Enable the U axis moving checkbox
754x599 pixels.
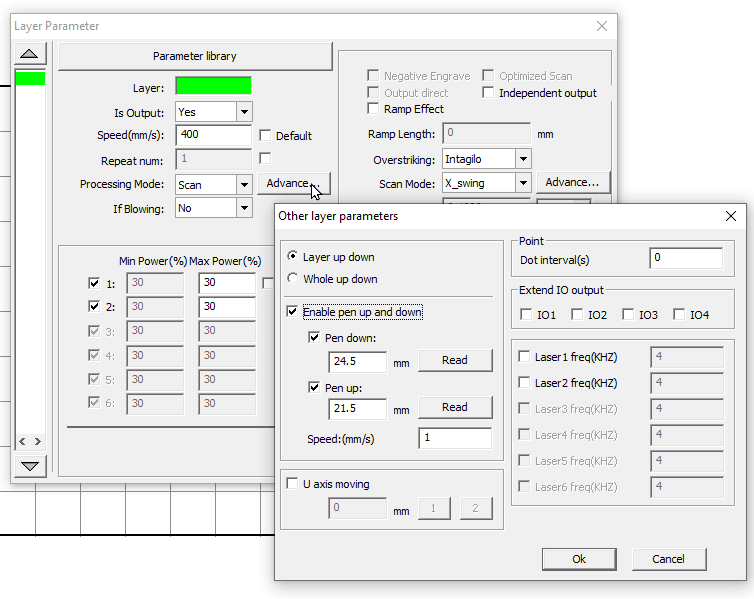292,483
